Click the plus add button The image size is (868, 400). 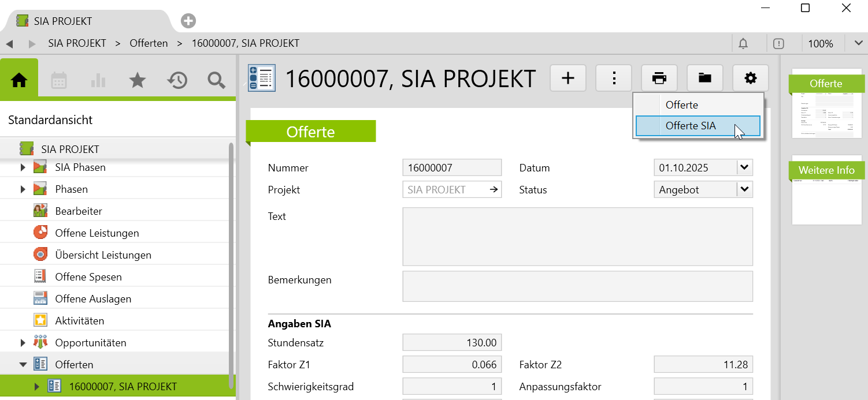(x=567, y=78)
